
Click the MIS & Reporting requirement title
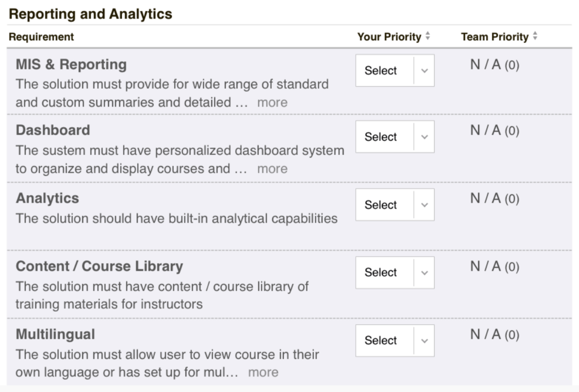pyautogui.click(x=71, y=65)
